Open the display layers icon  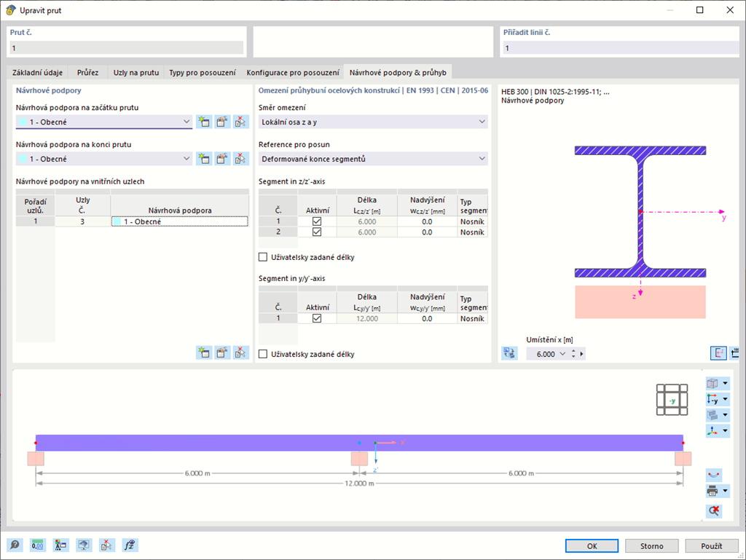click(x=712, y=415)
